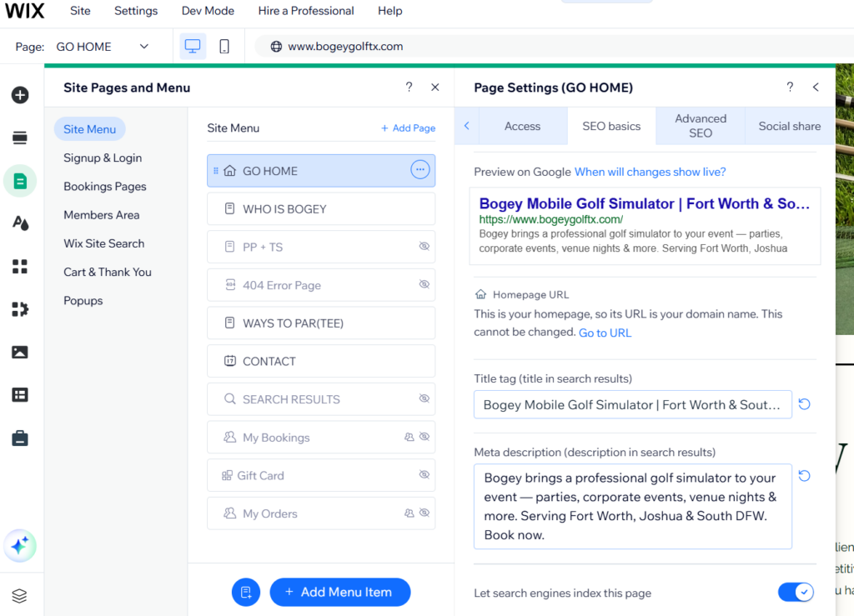Open the Add Apps grid icon
The width and height of the screenshot is (854, 616).
[20, 266]
